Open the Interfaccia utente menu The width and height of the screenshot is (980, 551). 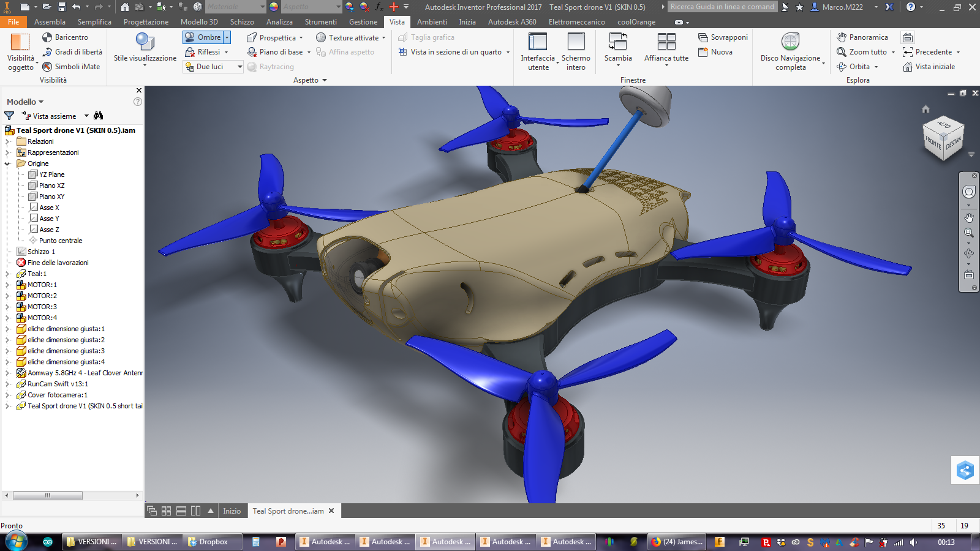[x=538, y=51]
